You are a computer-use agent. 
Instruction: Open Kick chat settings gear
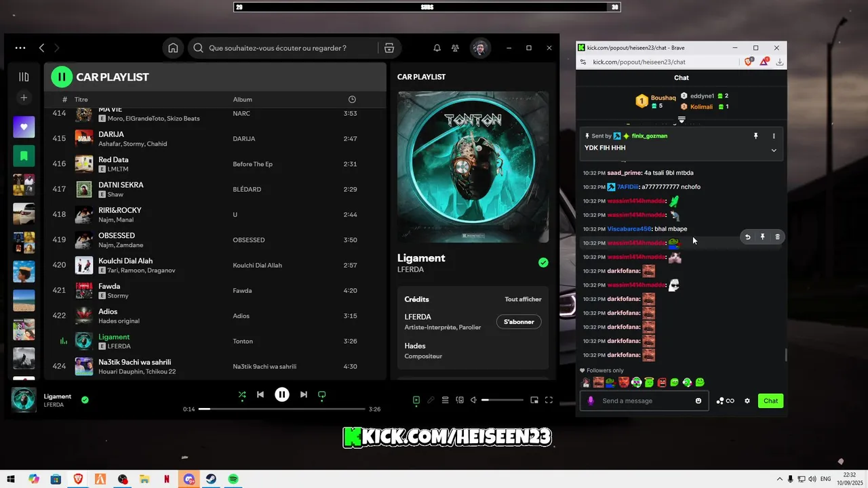pos(747,401)
